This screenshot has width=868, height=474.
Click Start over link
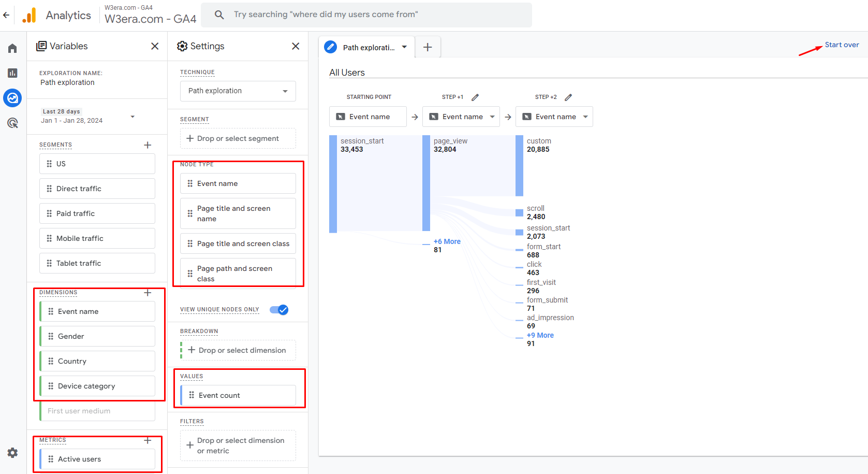(842, 45)
